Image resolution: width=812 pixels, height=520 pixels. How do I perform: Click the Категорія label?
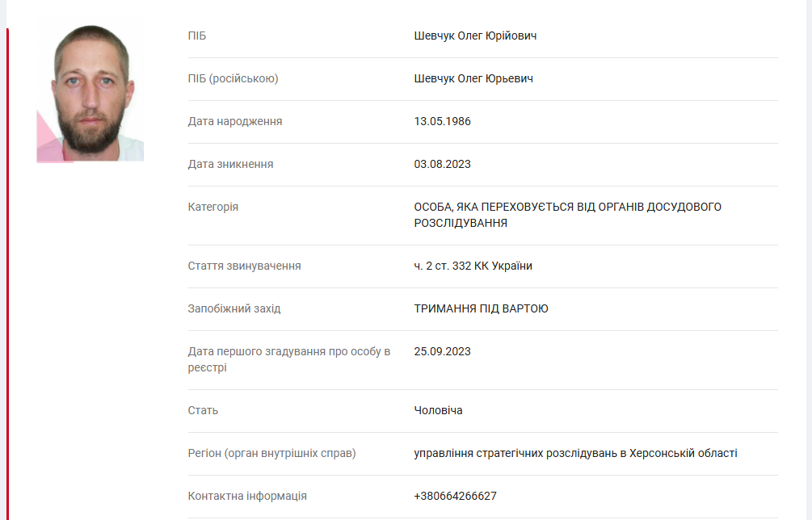tap(213, 207)
